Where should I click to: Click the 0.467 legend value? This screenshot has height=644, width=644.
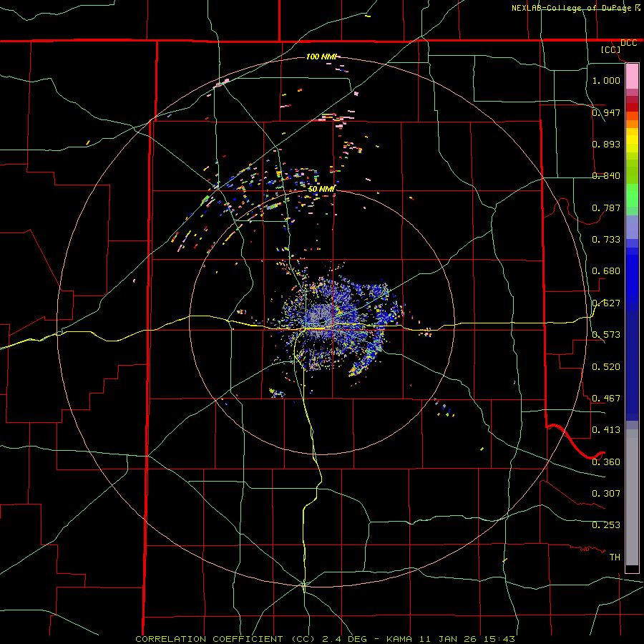(x=606, y=399)
